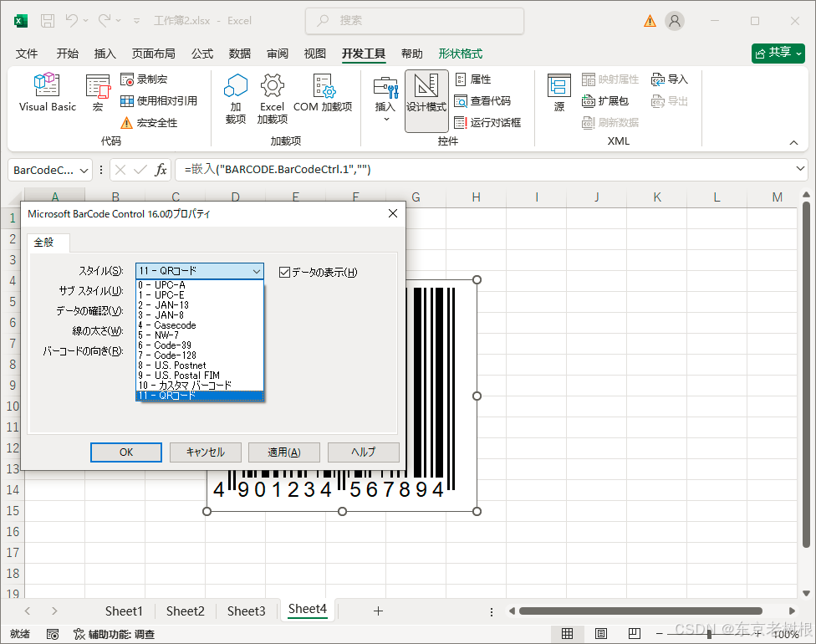The height and width of the screenshot is (644, 816).
Task: Select 7 - Code-128 style option
Action: (x=200, y=355)
